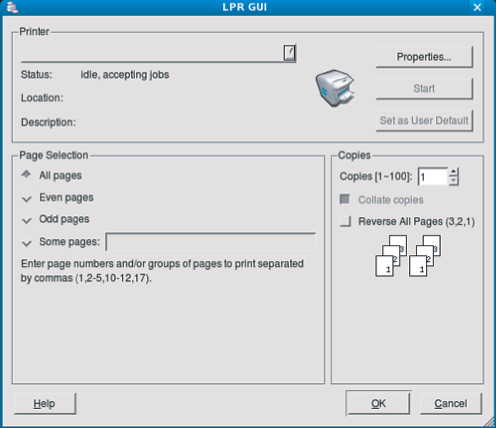Open the printer selection dropdown arrow
The width and height of the screenshot is (496, 428).
tap(289, 53)
